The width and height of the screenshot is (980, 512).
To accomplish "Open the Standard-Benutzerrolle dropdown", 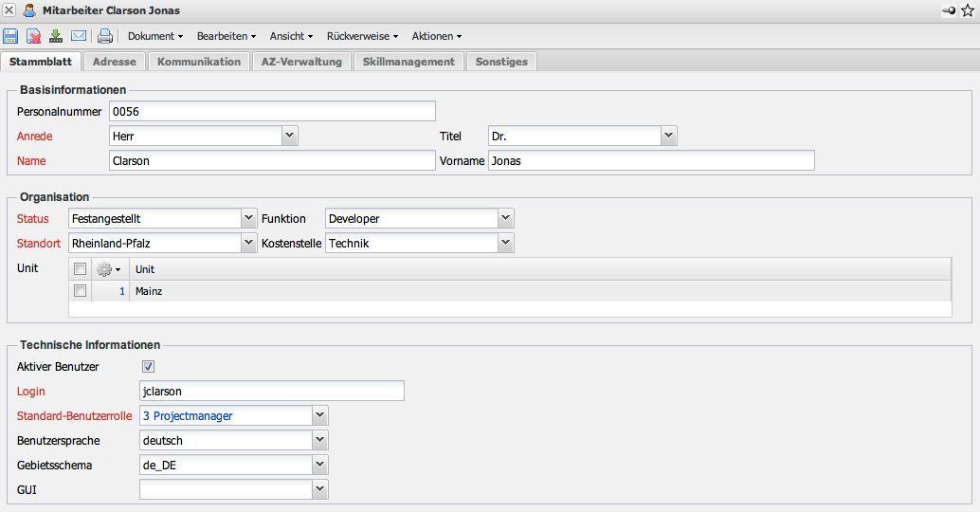I will click(x=320, y=415).
